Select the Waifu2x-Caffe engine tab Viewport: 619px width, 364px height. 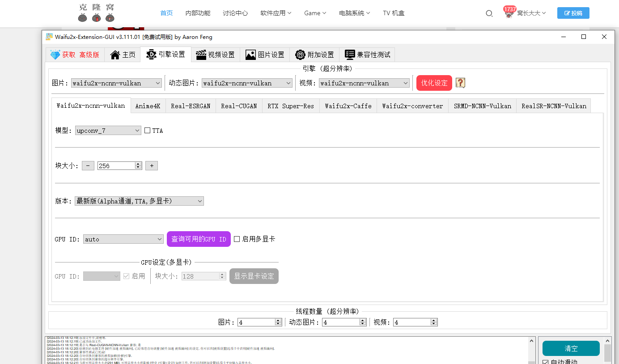[x=348, y=106]
